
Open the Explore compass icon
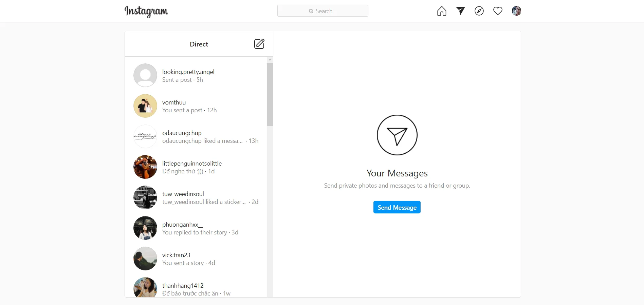tap(479, 11)
